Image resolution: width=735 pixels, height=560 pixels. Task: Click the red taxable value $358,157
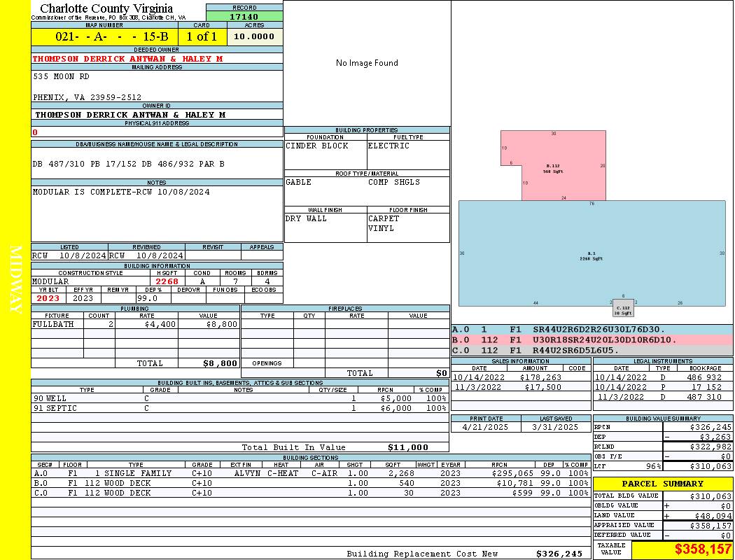pos(703,549)
